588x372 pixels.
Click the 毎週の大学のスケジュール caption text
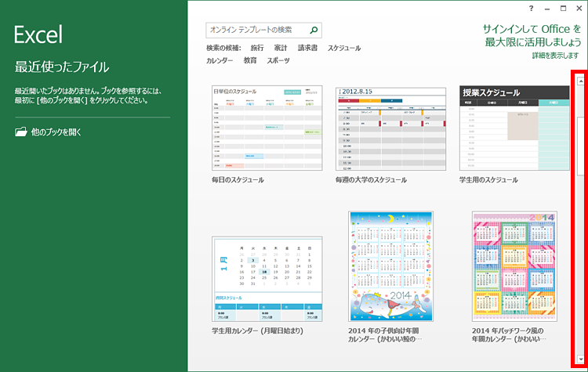[x=372, y=180]
